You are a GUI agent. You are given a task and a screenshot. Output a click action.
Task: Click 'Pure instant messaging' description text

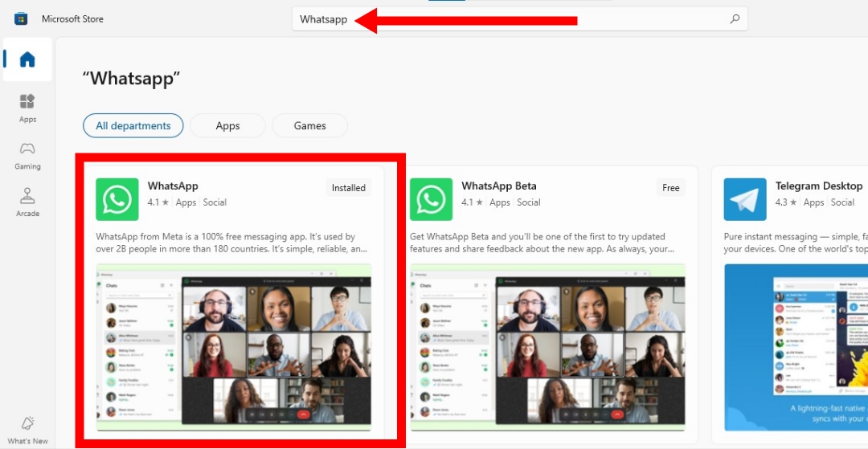pos(796,243)
